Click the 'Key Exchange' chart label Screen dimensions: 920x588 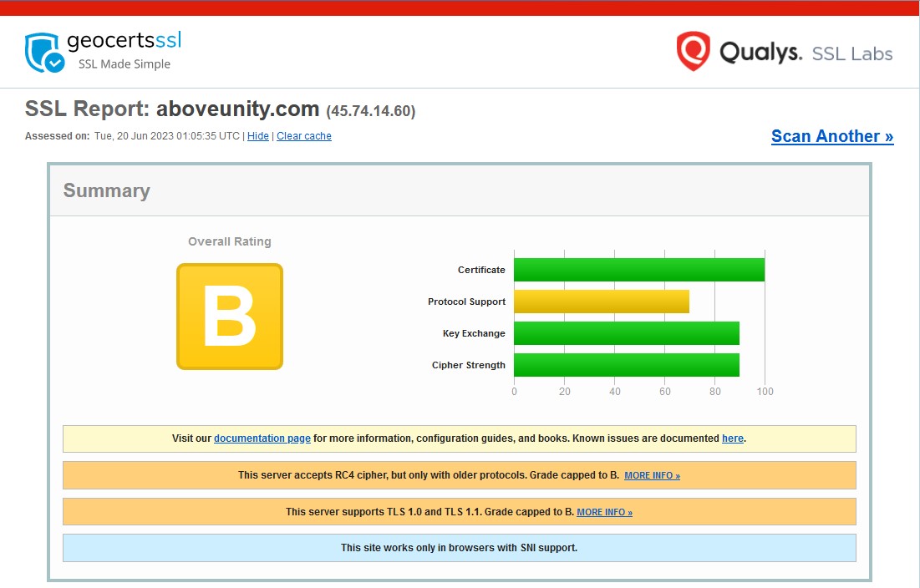coord(474,333)
